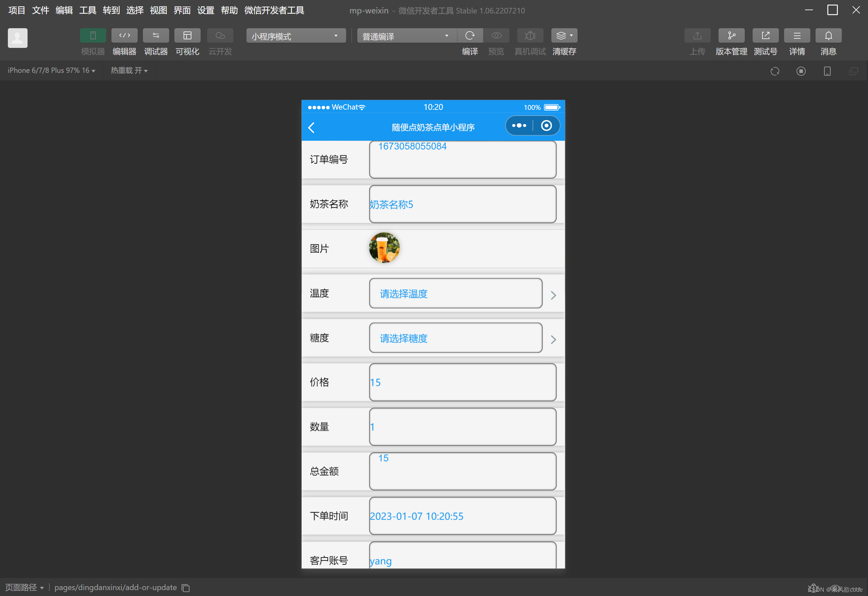Open the debugger panel icon
This screenshot has width=868, height=596.
tap(156, 35)
